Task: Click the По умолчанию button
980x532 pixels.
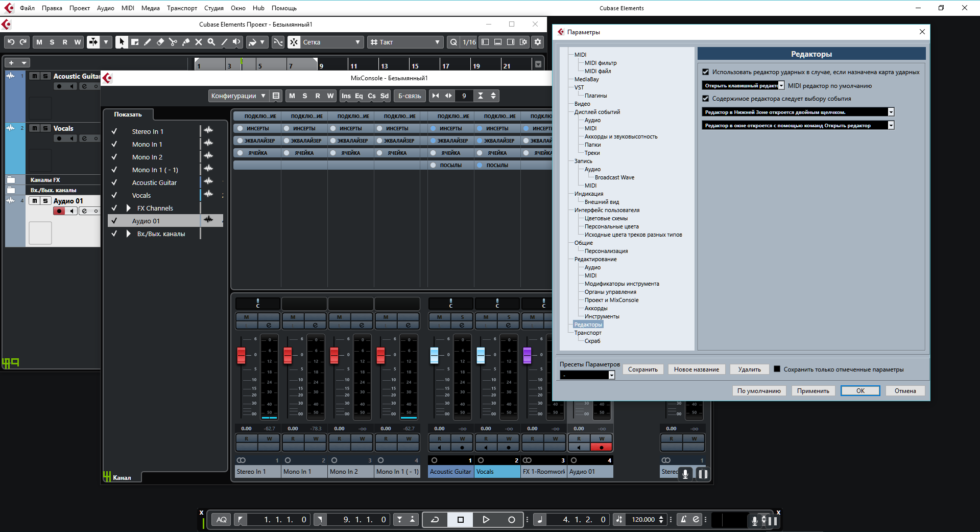Action: (x=759, y=391)
